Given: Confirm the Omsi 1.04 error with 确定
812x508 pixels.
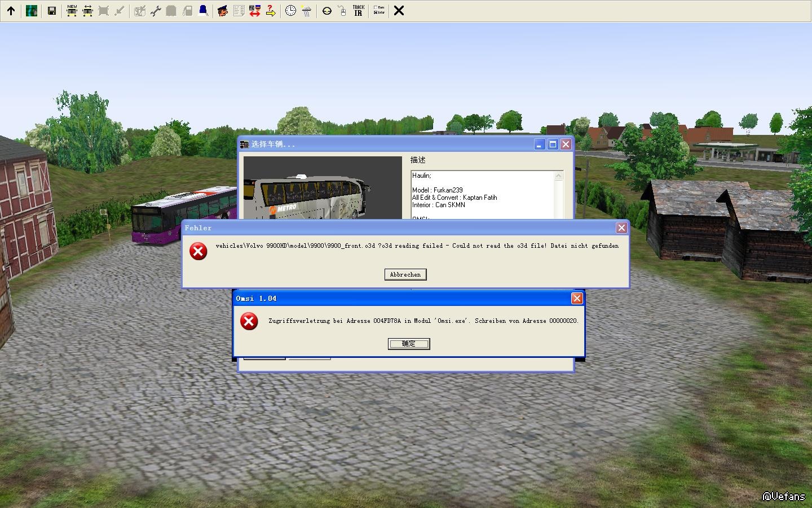Looking at the screenshot, I should click(x=409, y=344).
